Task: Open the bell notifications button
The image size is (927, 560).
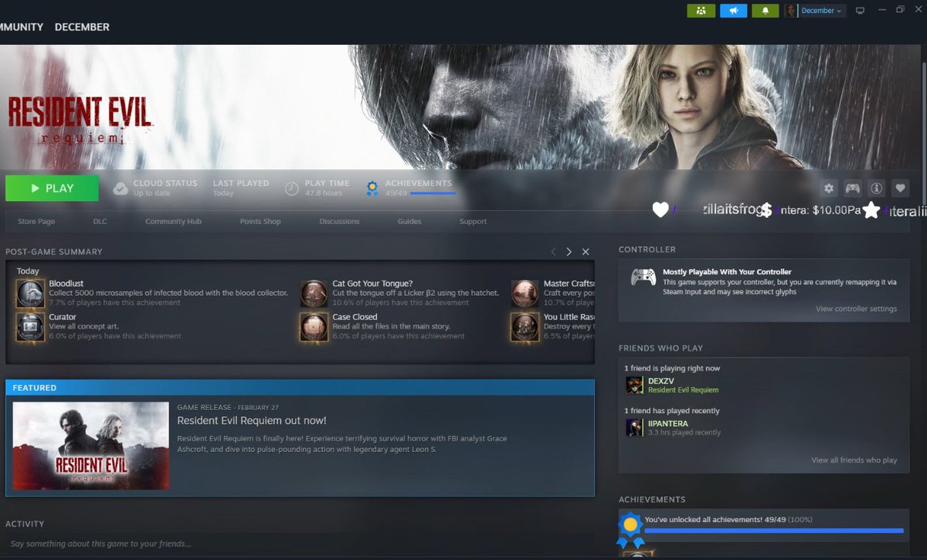Action: tap(766, 11)
